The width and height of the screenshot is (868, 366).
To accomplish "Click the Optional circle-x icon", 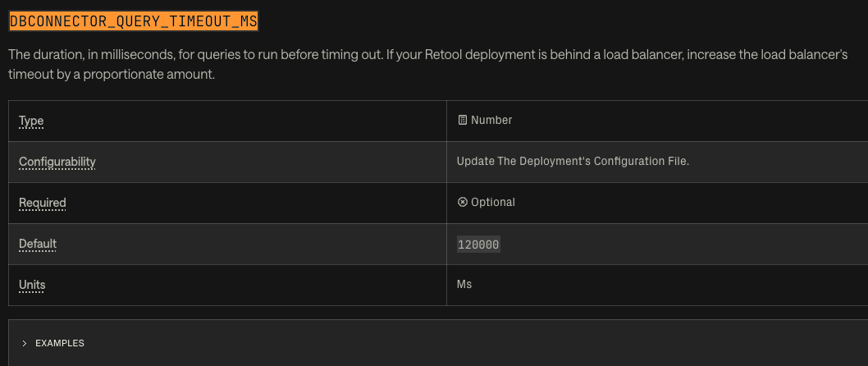I will click(x=463, y=203).
